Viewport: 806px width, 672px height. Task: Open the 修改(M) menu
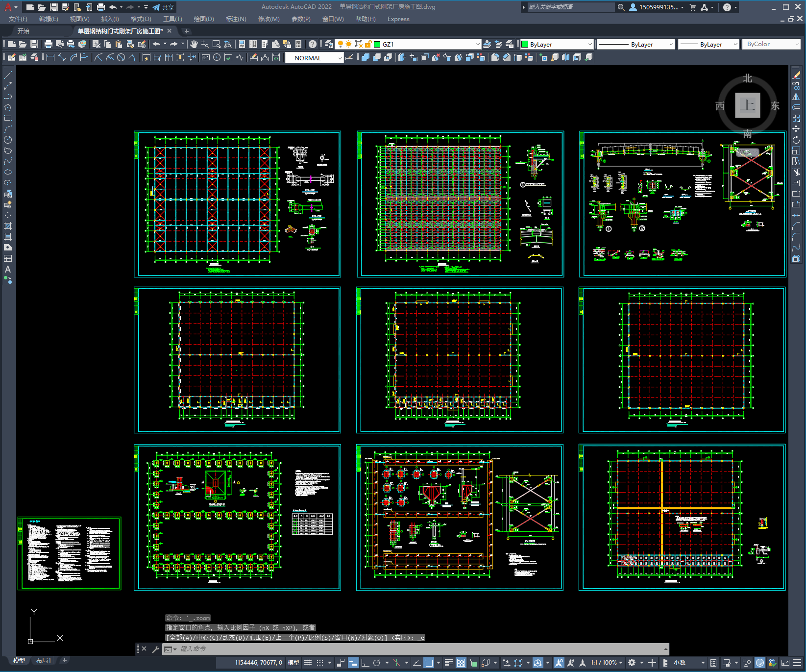click(x=269, y=19)
